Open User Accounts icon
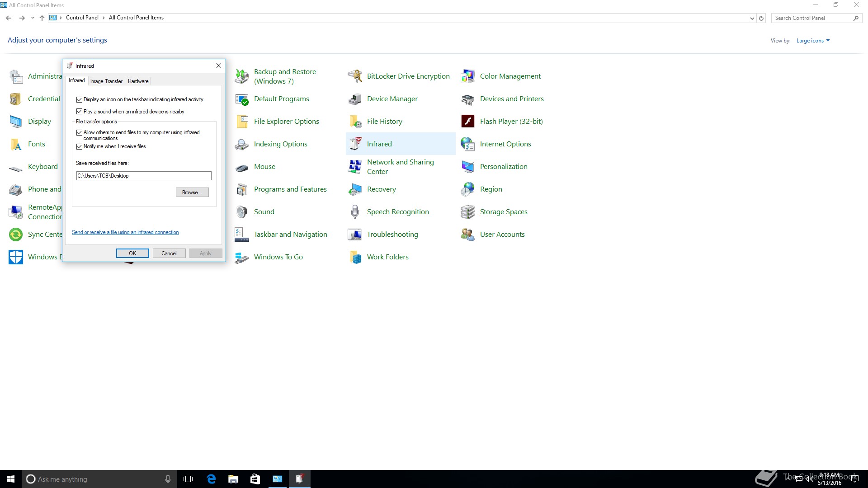Image resolution: width=868 pixels, height=488 pixels. pyautogui.click(x=468, y=235)
